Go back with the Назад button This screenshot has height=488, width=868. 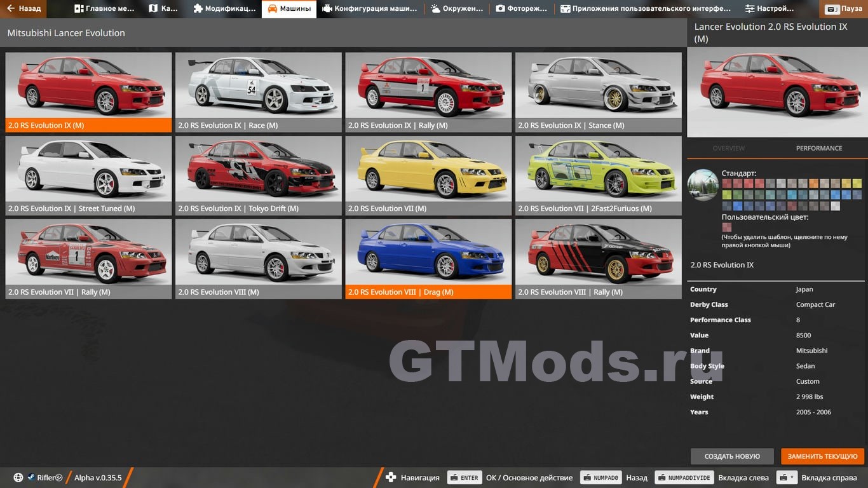24,9
